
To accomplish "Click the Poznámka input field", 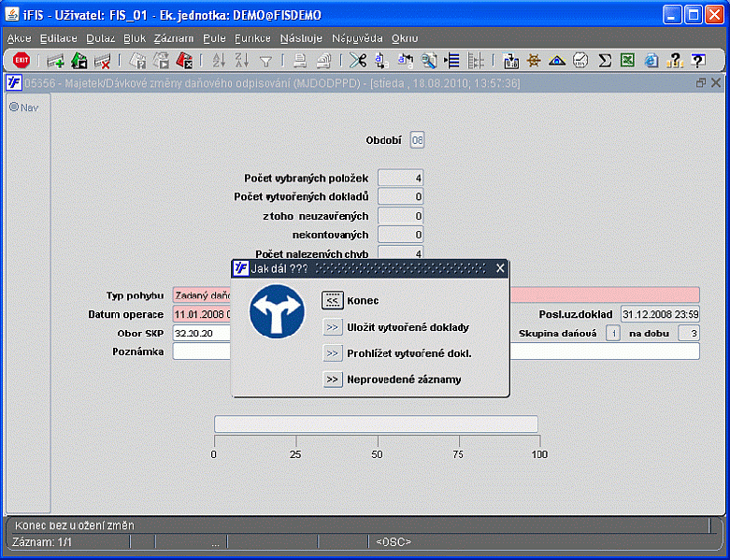I will coord(436,352).
